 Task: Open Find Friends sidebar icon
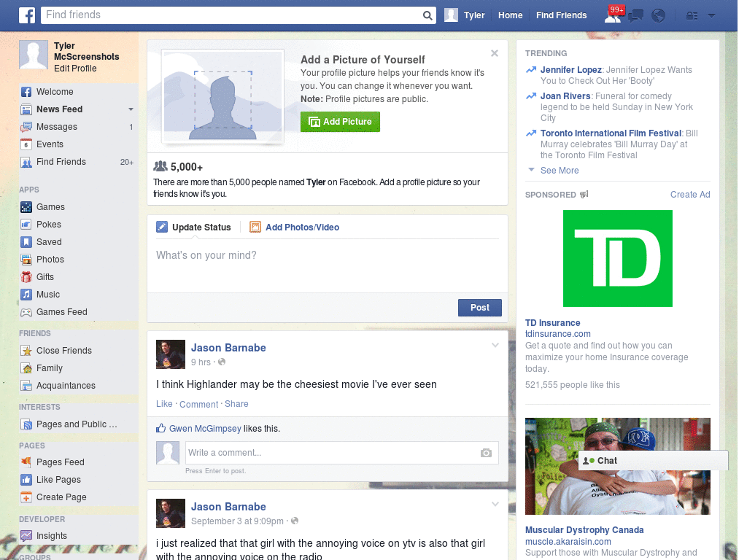26,162
